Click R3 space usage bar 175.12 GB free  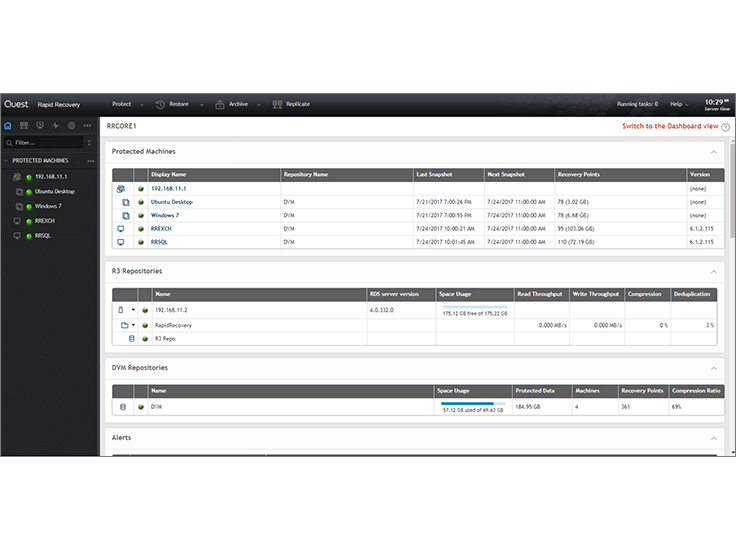click(475, 307)
